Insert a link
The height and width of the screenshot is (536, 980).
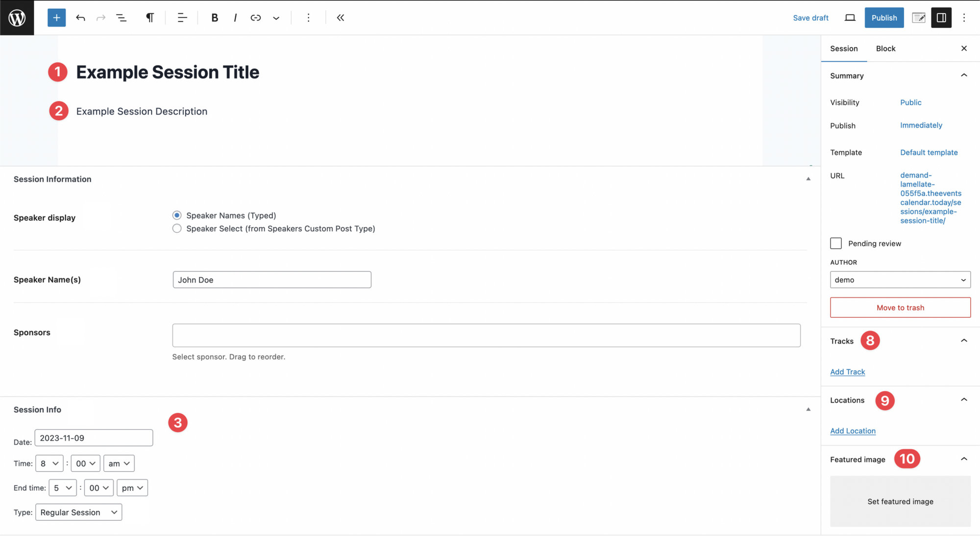255,18
